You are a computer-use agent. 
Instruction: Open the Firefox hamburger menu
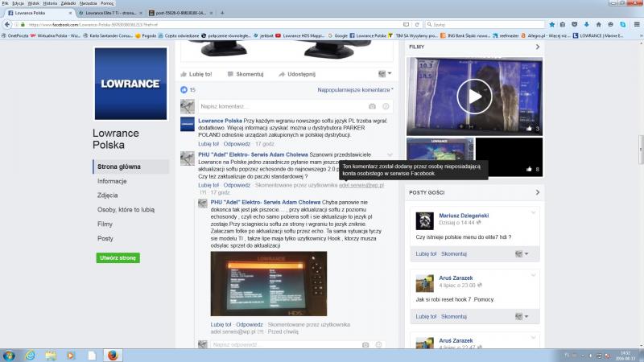636,25
